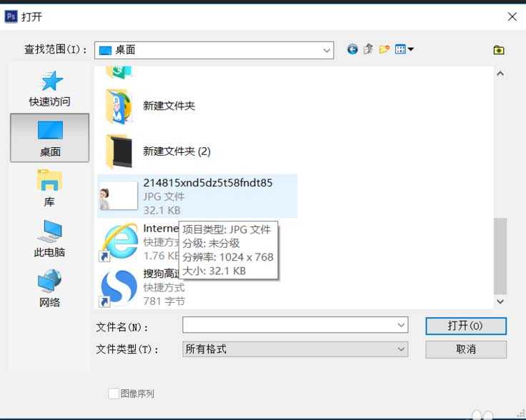Click the 取消 cancel button
The width and height of the screenshot is (526, 420).
(x=466, y=349)
